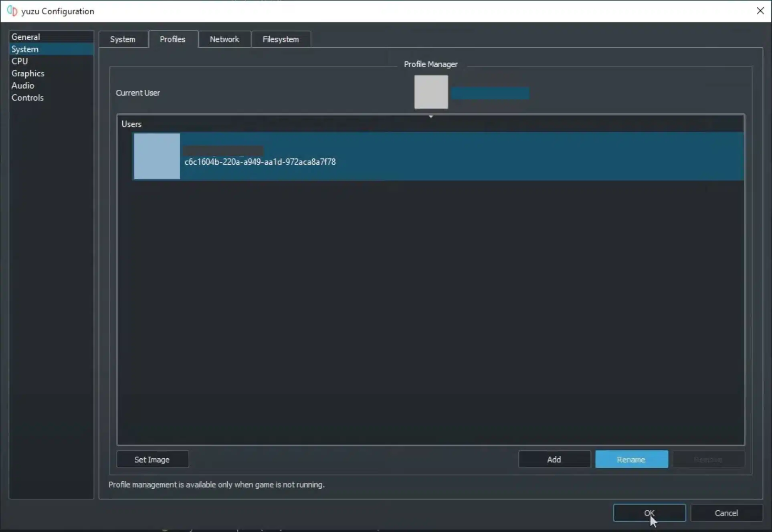Select user c6c1604b-220a-a949-aa1d-972aca8a7f78

(438, 156)
